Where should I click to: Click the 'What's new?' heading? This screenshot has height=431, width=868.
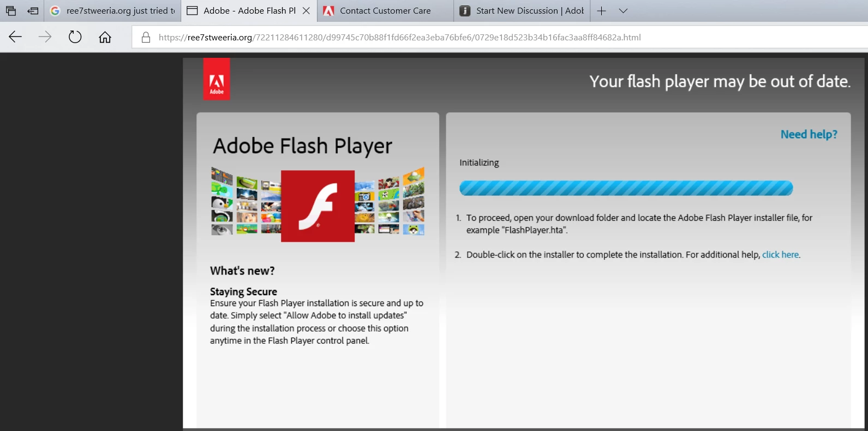click(x=242, y=271)
